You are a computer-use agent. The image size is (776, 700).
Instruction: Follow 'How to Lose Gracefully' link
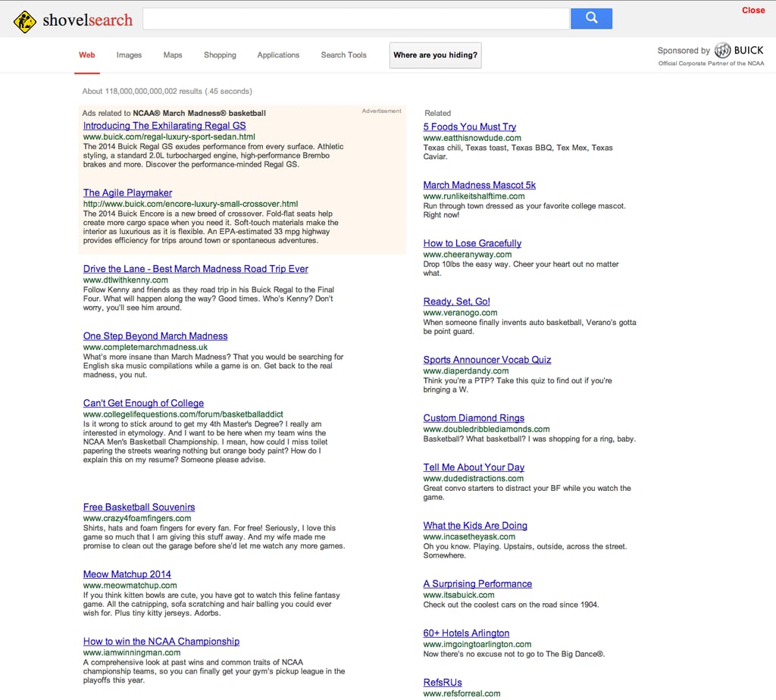tap(472, 243)
